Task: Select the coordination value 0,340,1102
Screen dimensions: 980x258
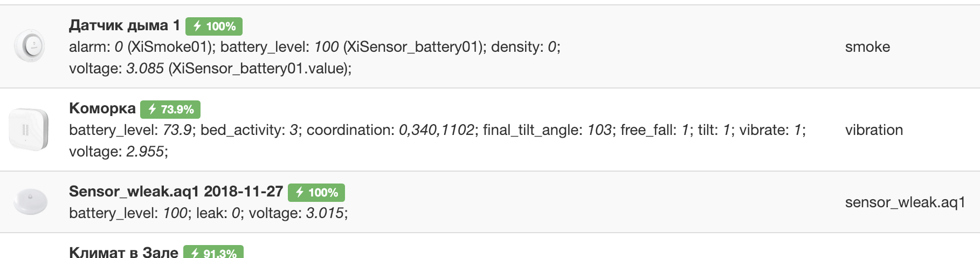Action: [x=437, y=130]
